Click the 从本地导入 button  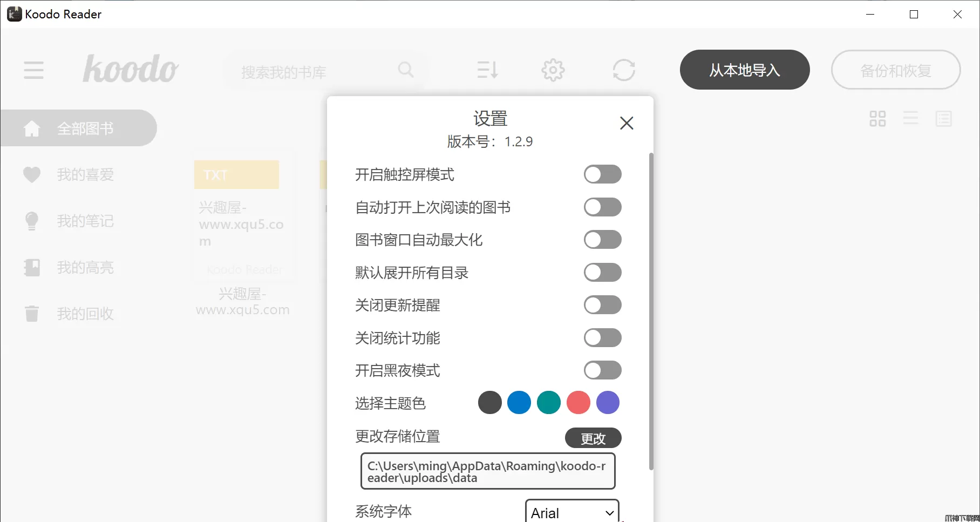tap(745, 70)
